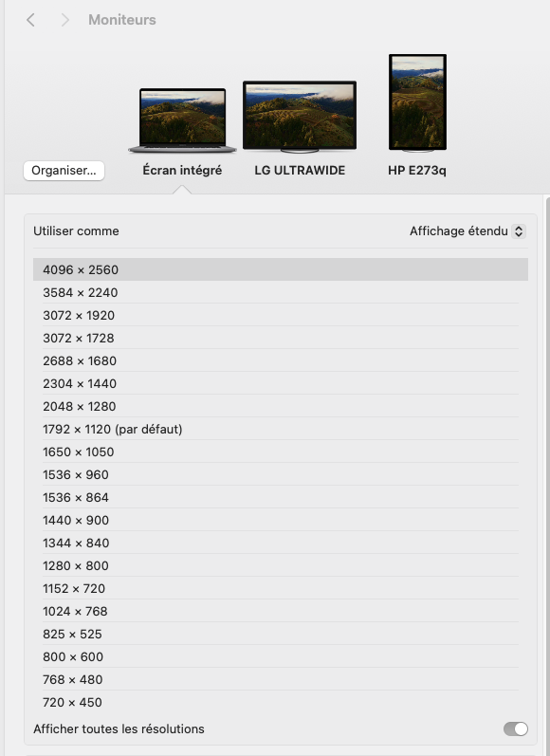Click the 1440 × 900 resolution
This screenshot has width=550, height=756.
(x=281, y=520)
